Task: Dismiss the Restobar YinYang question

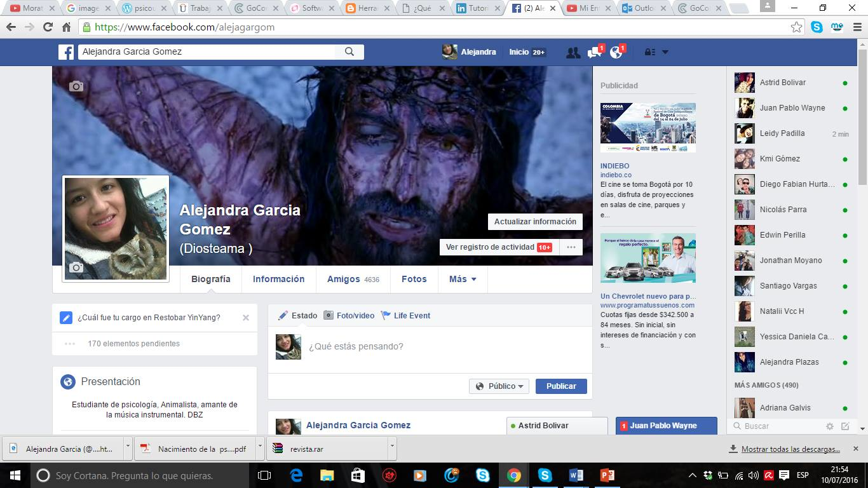Action: tap(246, 318)
